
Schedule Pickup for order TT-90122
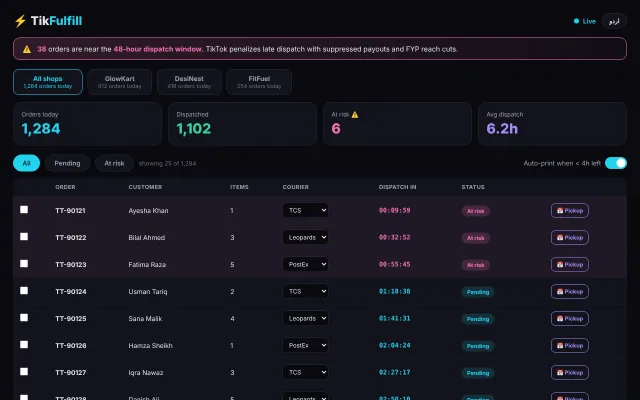[570, 238]
